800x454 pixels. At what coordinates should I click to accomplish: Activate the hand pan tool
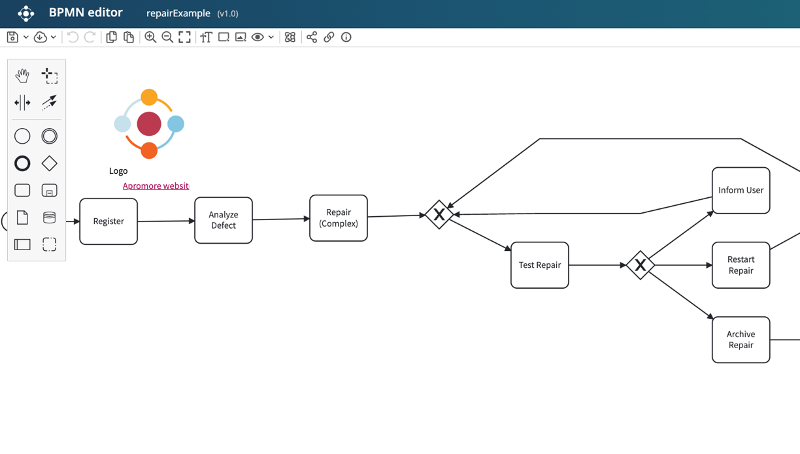pyautogui.click(x=22, y=76)
